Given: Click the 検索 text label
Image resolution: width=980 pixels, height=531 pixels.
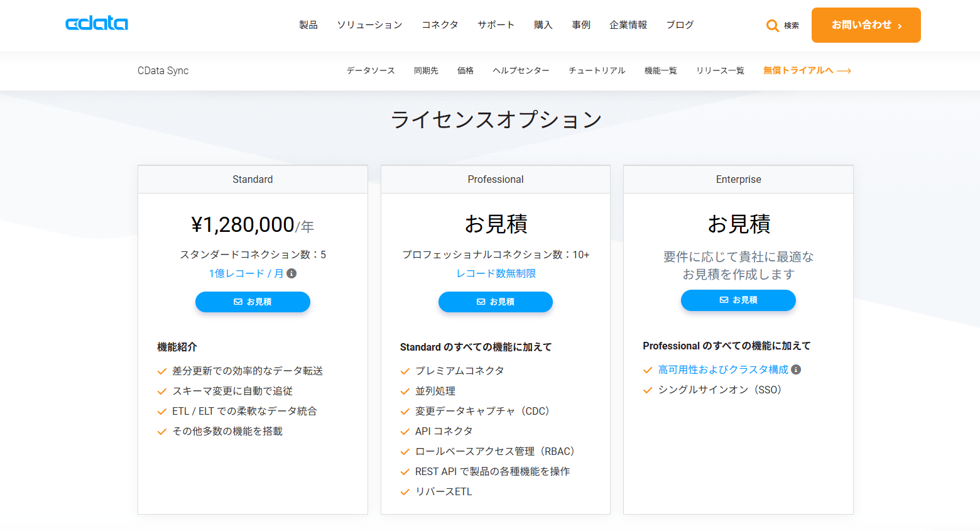Looking at the screenshot, I should 792,26.
